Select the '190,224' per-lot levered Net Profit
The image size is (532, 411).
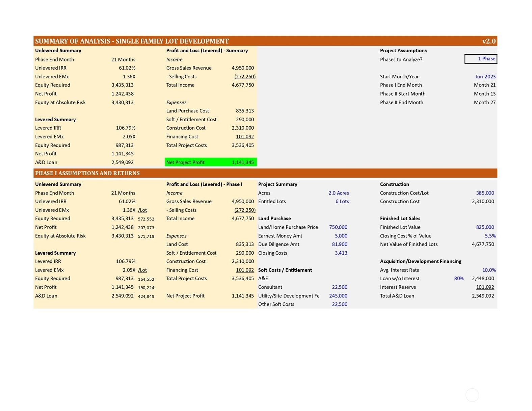(x=146, y=288)
